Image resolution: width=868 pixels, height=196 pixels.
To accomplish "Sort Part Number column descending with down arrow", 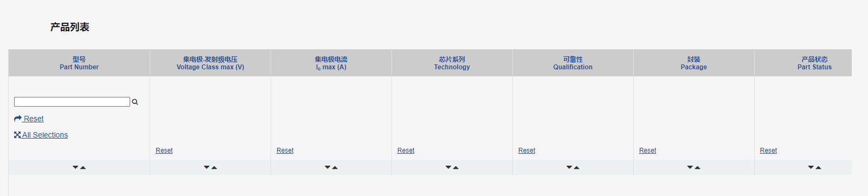I will (x=75, y=167).
